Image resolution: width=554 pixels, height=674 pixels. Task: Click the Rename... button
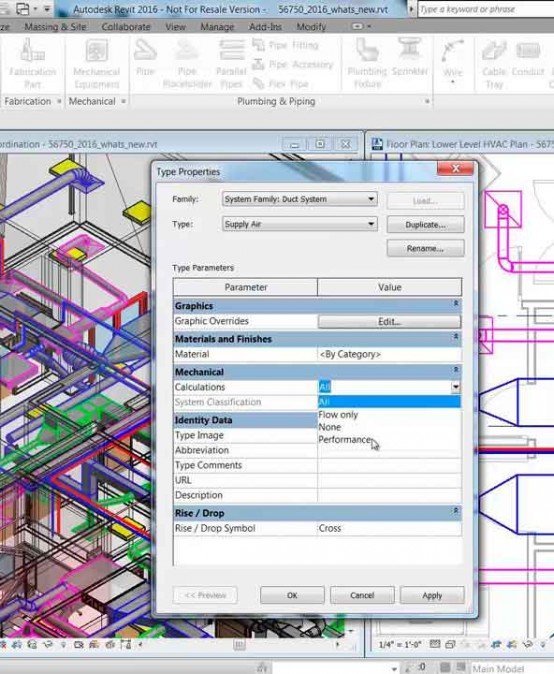[425, 248]
